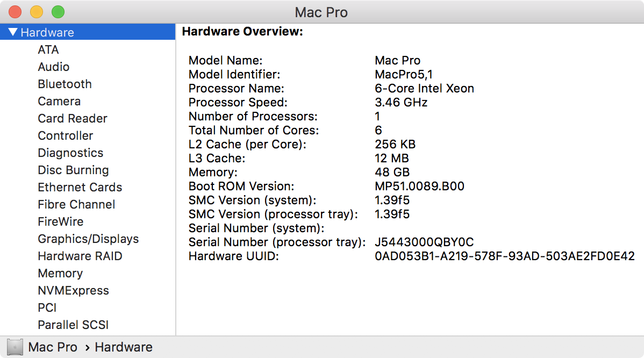Click the Mac Pro window title
Screen dimensions: 644x358
(321, 12)
